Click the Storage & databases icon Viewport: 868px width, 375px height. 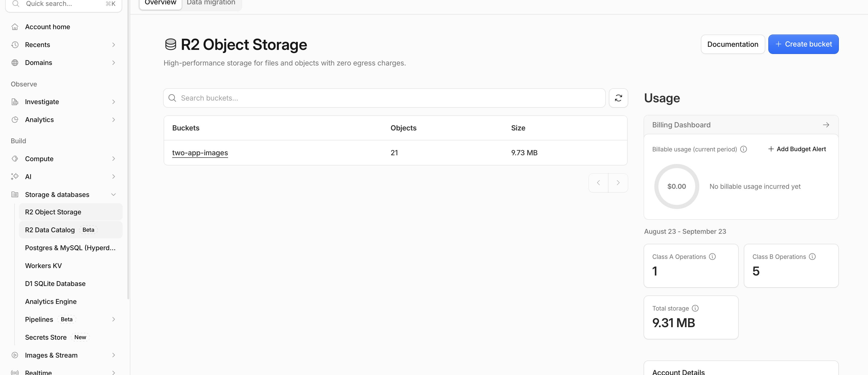click(x=15, y=195)
